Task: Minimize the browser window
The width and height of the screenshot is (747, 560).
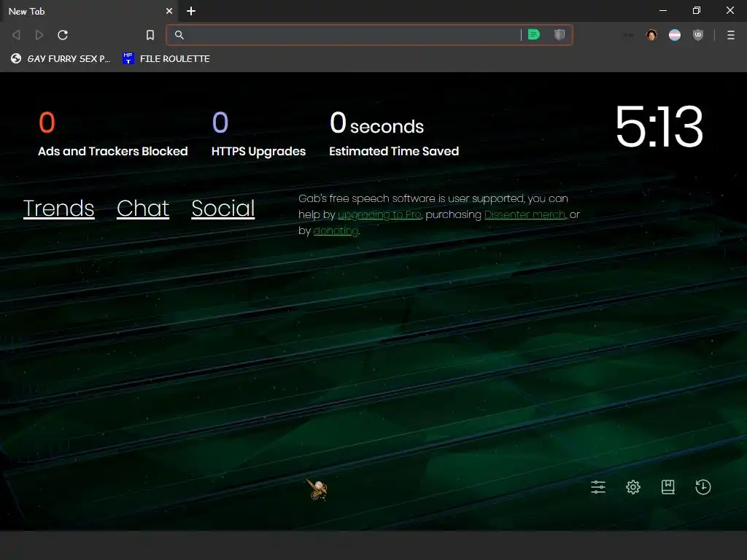Action: [662, 10]
